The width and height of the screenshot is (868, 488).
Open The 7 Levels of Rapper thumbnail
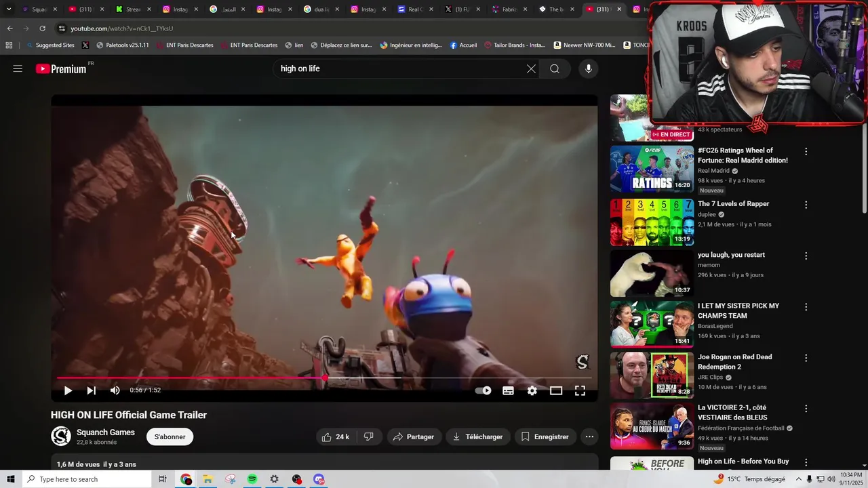pos(652,222)
